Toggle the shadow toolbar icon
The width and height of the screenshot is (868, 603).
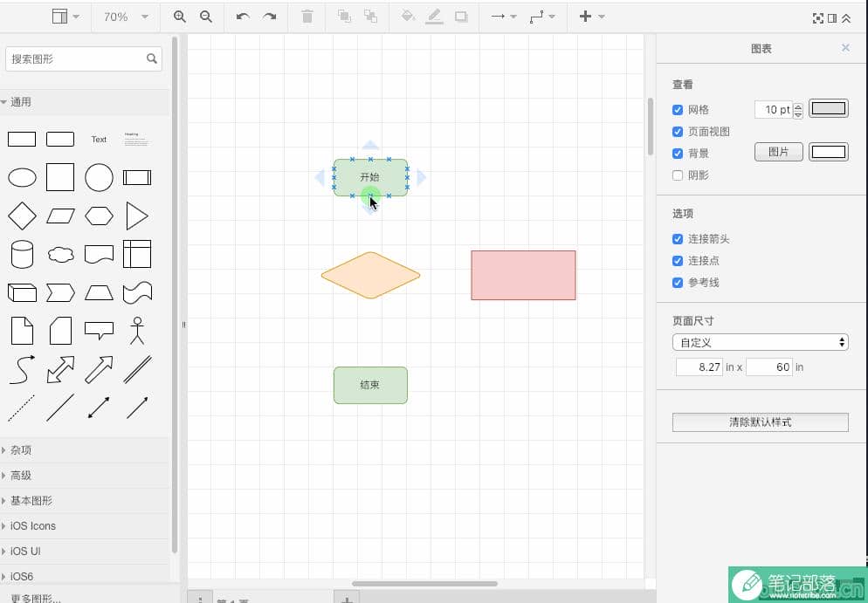click(461, 17)
